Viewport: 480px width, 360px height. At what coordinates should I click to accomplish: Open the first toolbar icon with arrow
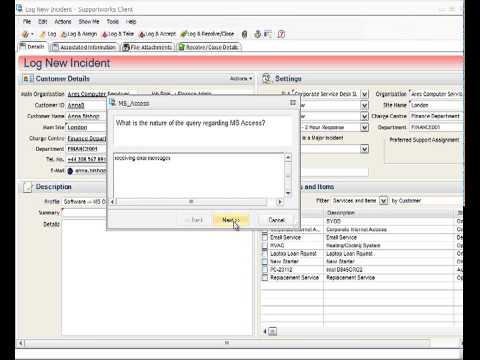click(x=28, y=34)
